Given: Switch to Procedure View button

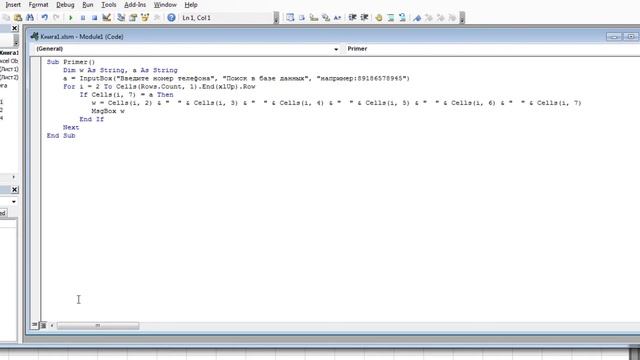Looking at the screenshot, I should coord(35,325).
